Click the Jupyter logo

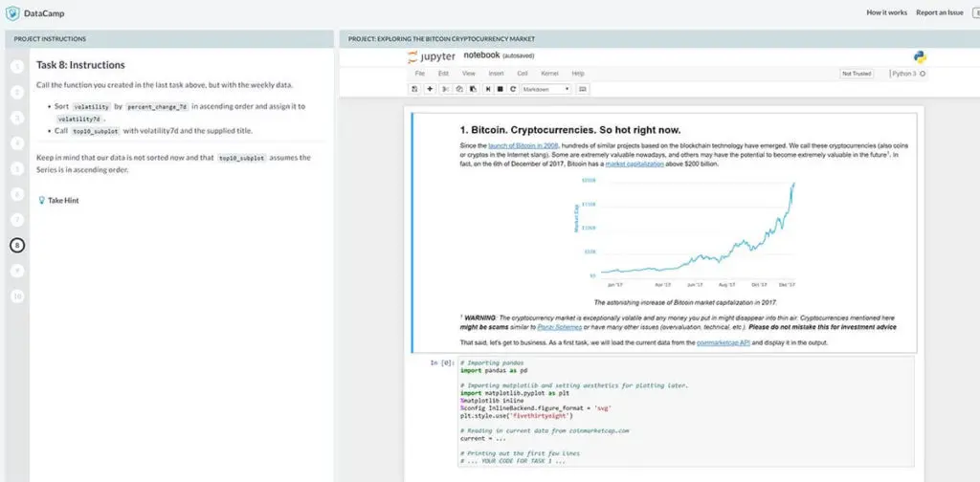[x=432, y=57]
